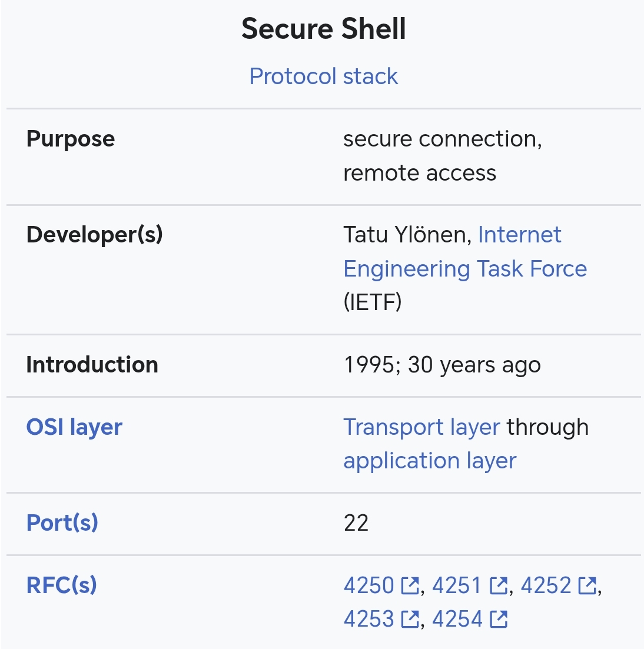Click the external link icon after 4251
644x649 pixels.
click(x=498, y=586)
